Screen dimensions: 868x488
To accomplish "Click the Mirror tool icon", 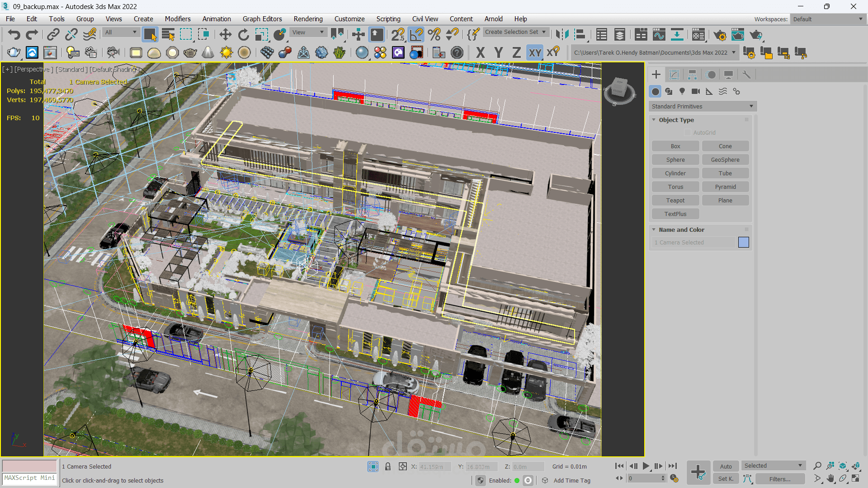I will pyautogui.click(x=562, y=35).
